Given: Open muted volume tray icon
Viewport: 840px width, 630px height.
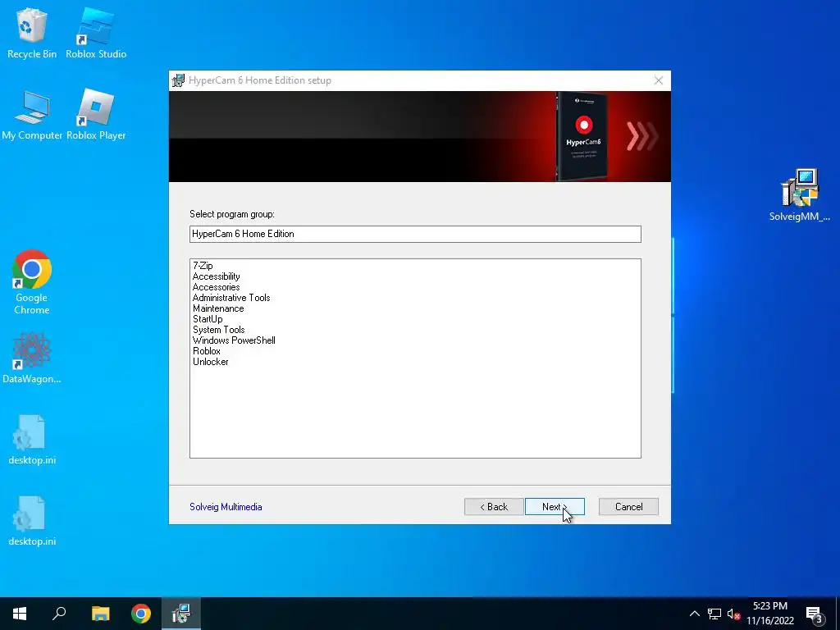Looking at the screenshot, I should pos(733,614).
